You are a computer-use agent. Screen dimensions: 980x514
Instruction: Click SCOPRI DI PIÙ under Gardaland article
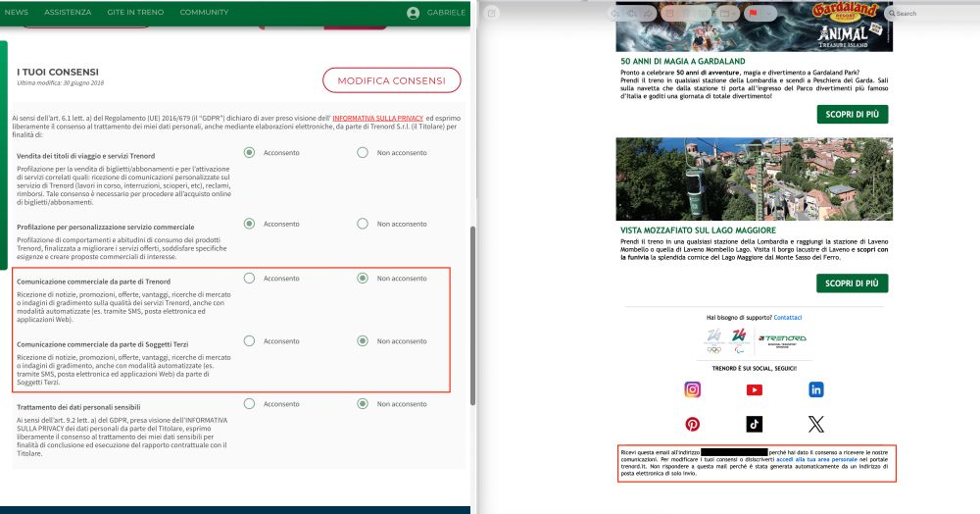(852, 115)
